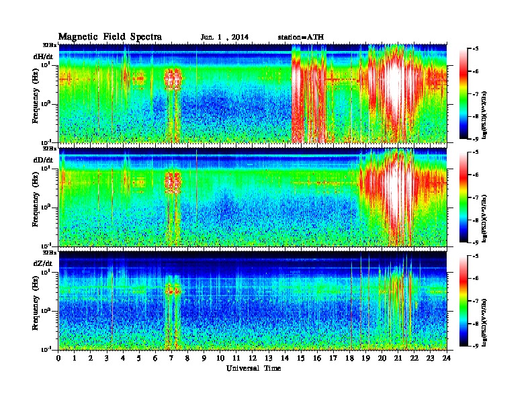Click the '15' hour tick label on the time axis

[x=301, y=358]
